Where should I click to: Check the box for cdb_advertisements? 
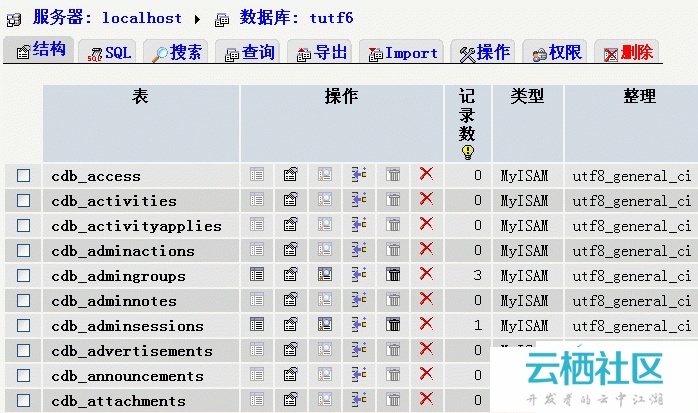click(23, 351)
